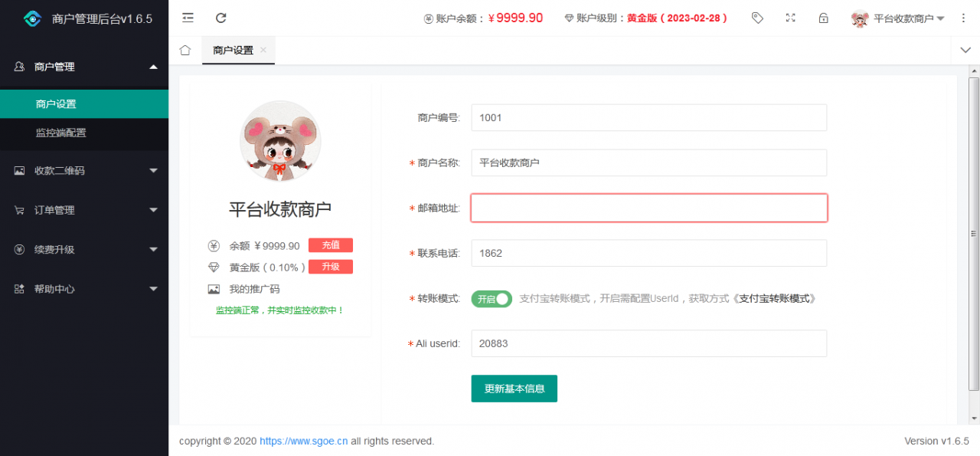Open the kebab menu at top right
The width and height of the screenshot is (980, 456).
pyautogui.click(x=963, y=17)
